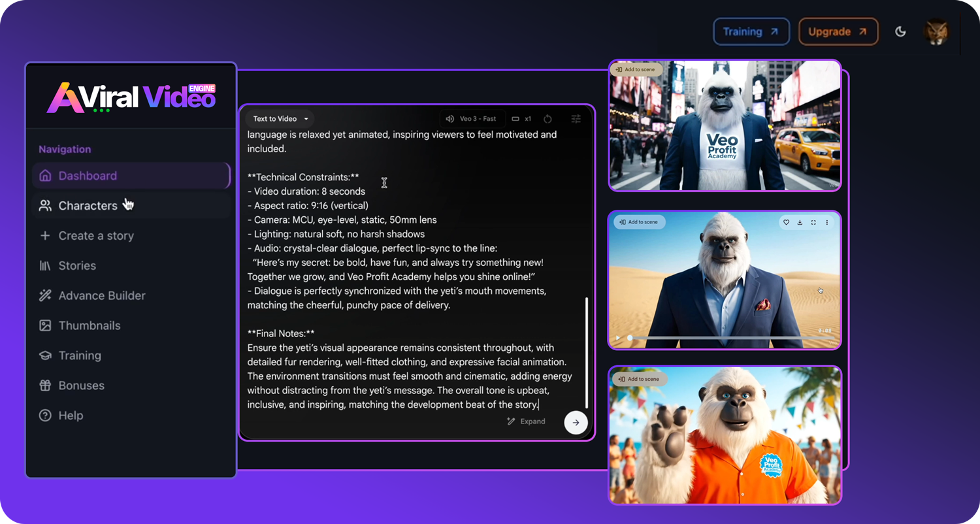980x524 pixels.
Task: Go to Thumbnails in the sidebar
Action: tap(90, 325)
